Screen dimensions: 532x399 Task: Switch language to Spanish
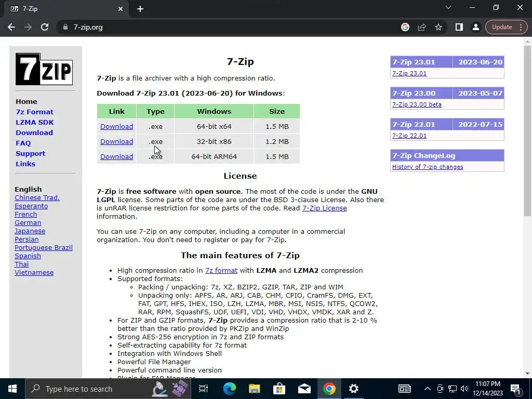click(x=28, y=256)
